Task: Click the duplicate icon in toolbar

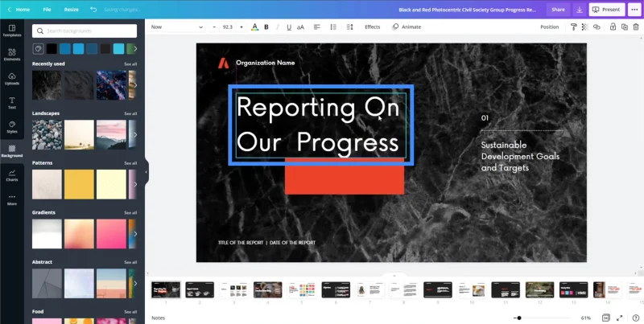Action: tap(625, 27)
